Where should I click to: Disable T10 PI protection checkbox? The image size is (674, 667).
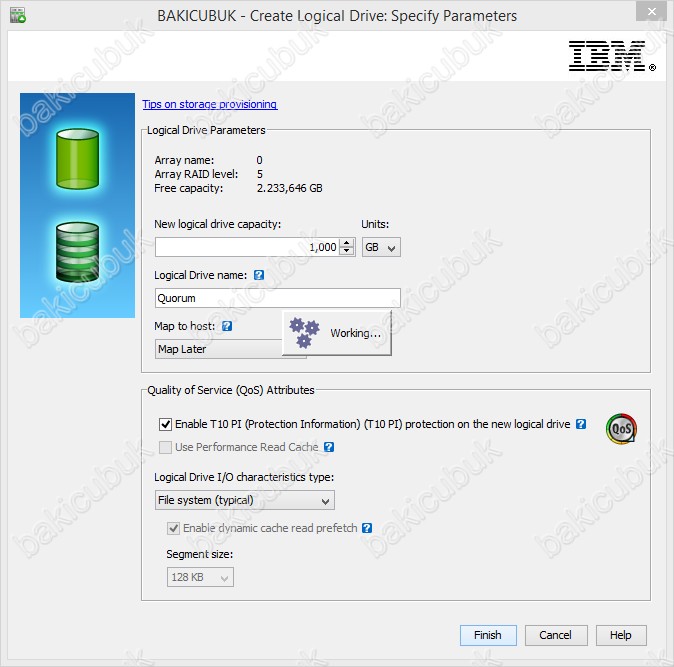click(x=166, y=424)
